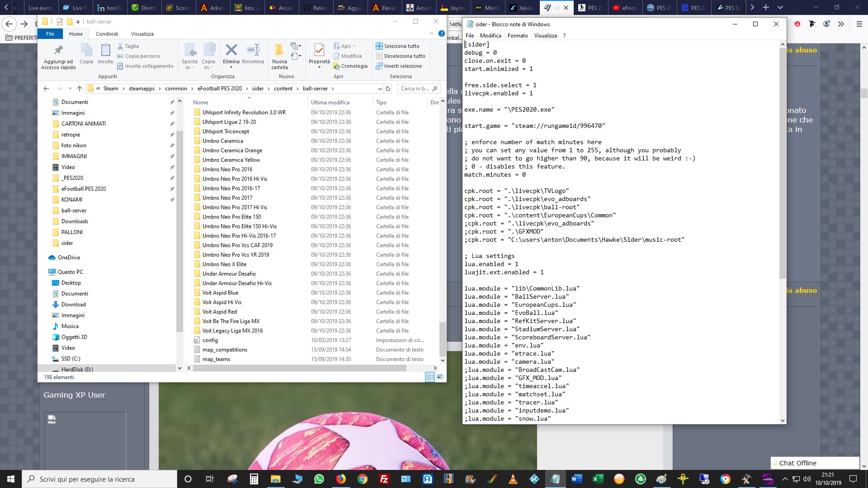Click the file list horizontal scrollbar
This screenshot has height=488, width=868.
click(x=299, y=368)
